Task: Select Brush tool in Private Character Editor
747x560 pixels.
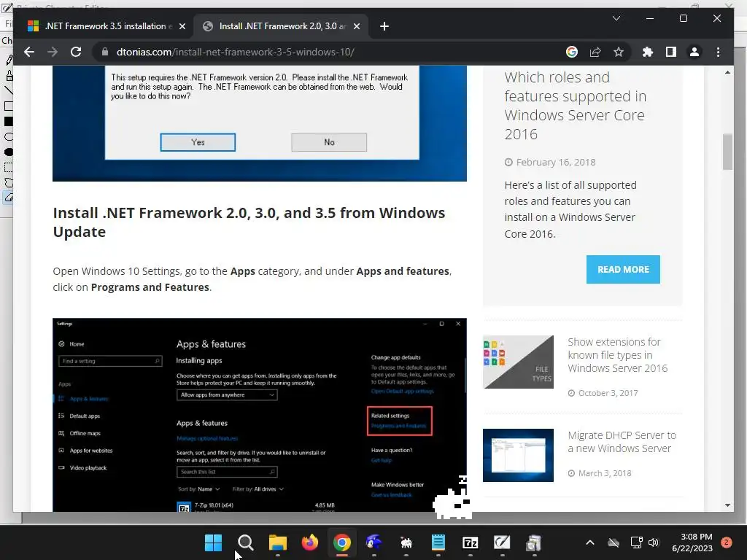Action: pyautogui.click(x=9, y=75)
